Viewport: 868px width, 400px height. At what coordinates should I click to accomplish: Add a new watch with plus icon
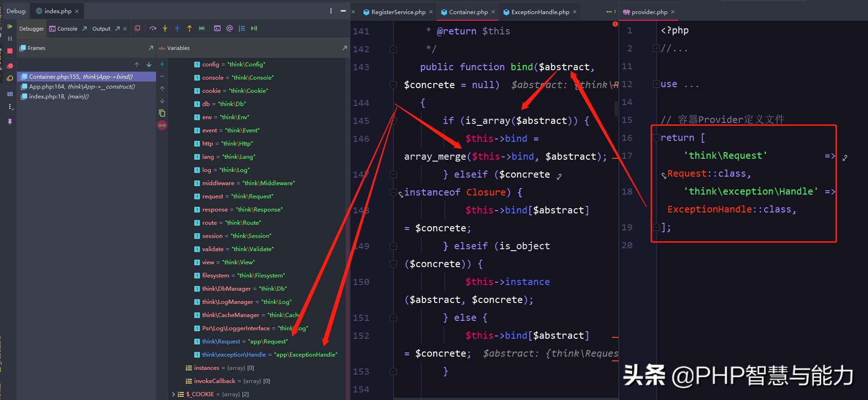(x=162, y=64)
